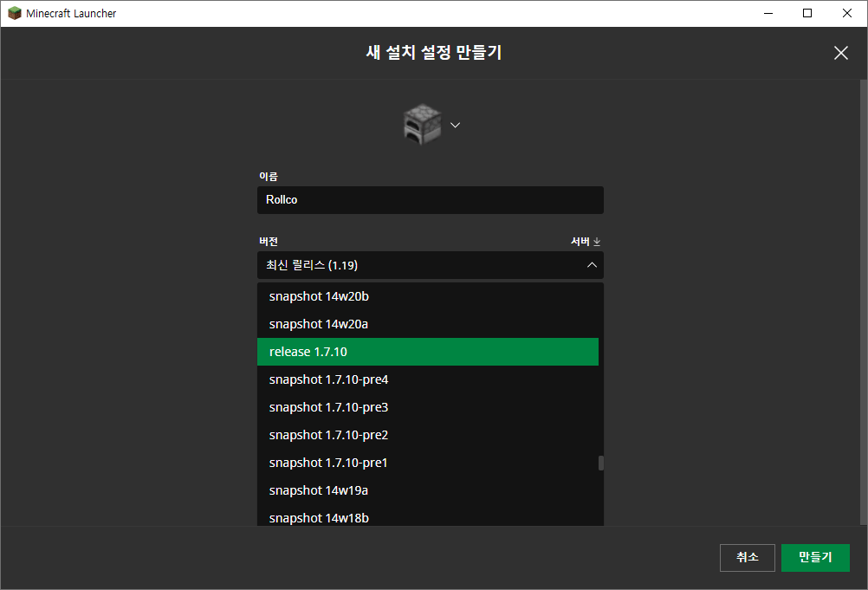The image size is (868, 590).
Task: Pick snapshot 14w19a from the list
Action: point(427,490)
